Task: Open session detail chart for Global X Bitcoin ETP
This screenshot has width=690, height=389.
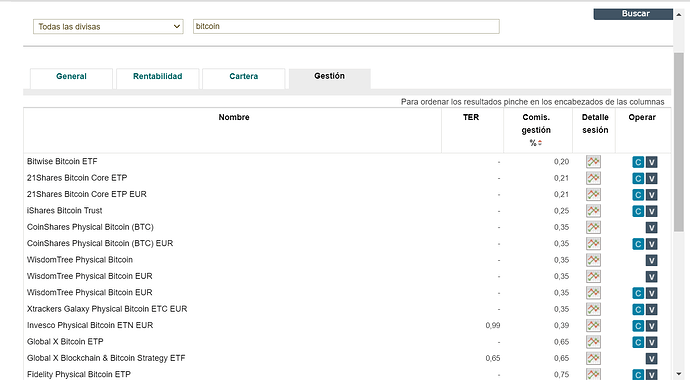Action: coord(593,342)
